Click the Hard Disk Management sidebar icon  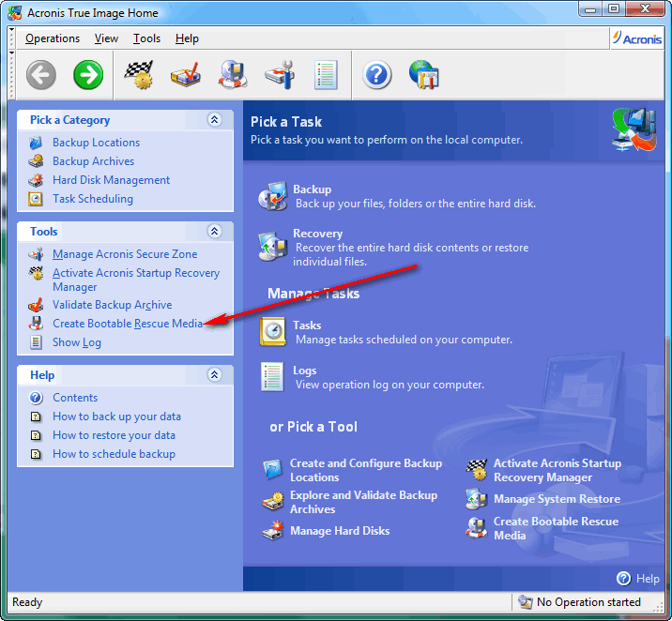click(36, 180)
